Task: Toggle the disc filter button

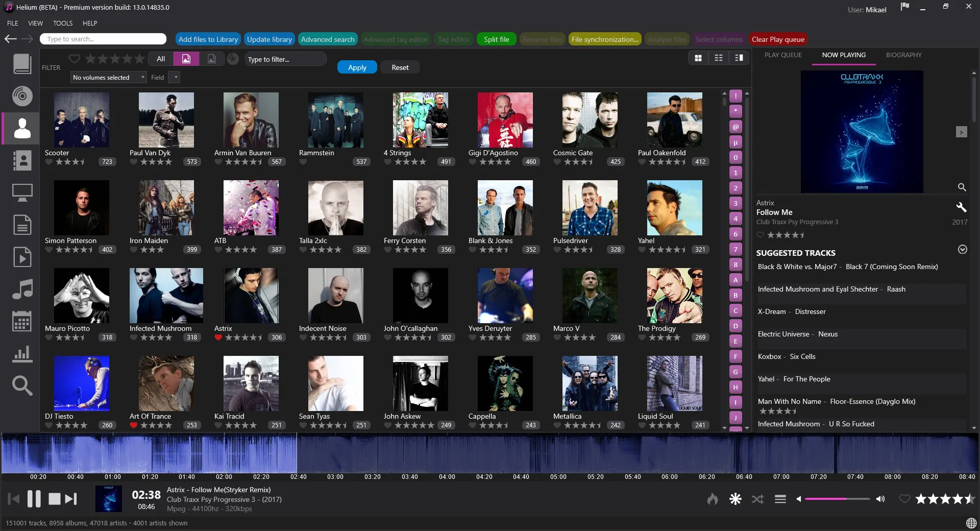Action: tap(233, 59)
